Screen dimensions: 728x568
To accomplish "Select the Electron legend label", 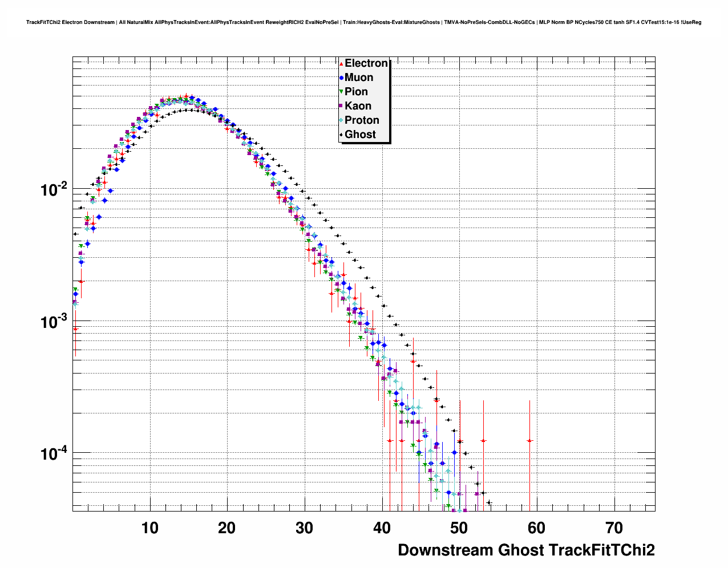I will 366,63.
